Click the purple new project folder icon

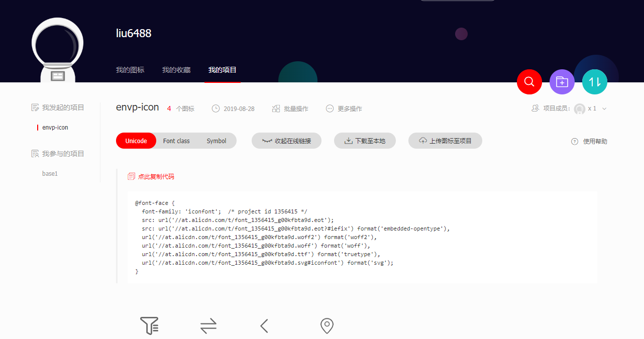[x=562, y=82]
